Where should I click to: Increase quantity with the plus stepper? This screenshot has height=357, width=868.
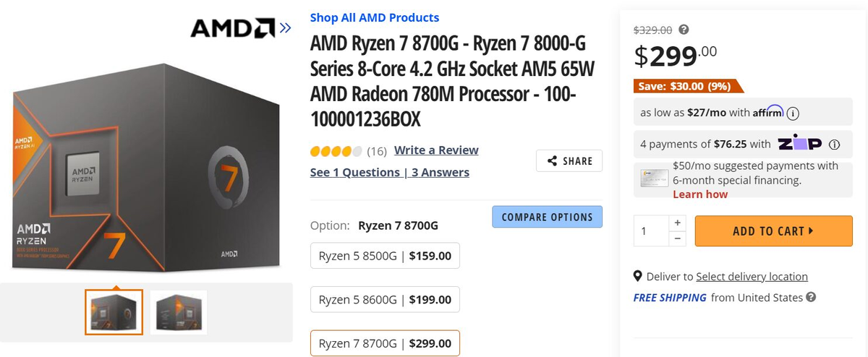[678, 223]
